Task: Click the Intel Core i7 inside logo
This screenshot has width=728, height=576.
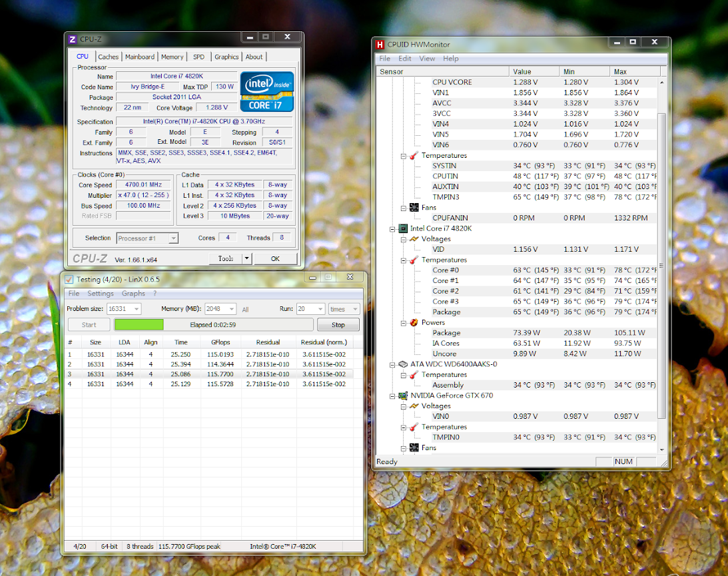Action: (267, 91)
